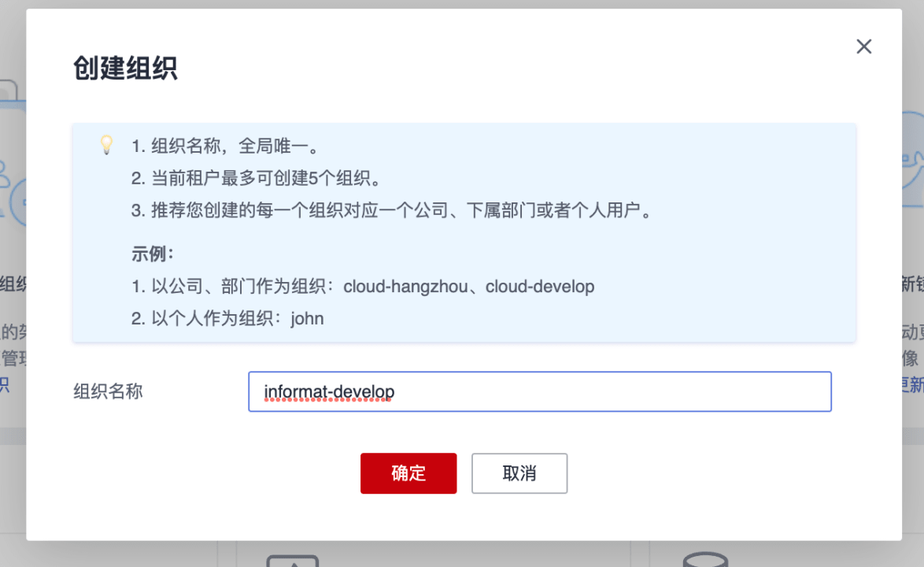Confirm with the red 确定 button
Viewport: 924px width, 567px height.
408,473
